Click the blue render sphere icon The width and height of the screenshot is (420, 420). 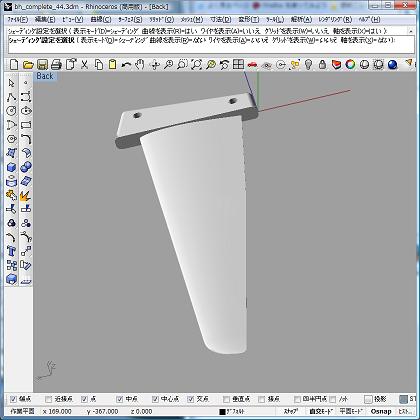[392, 64]
